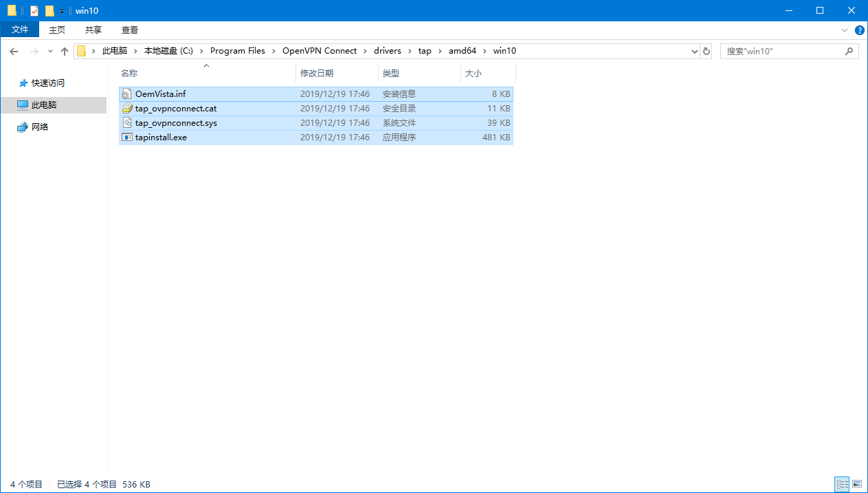The width and height of the screenshot is (868, 493).
Task: Expand the chevron after 此电脑 breadcrumb
Action: point(136,51)
